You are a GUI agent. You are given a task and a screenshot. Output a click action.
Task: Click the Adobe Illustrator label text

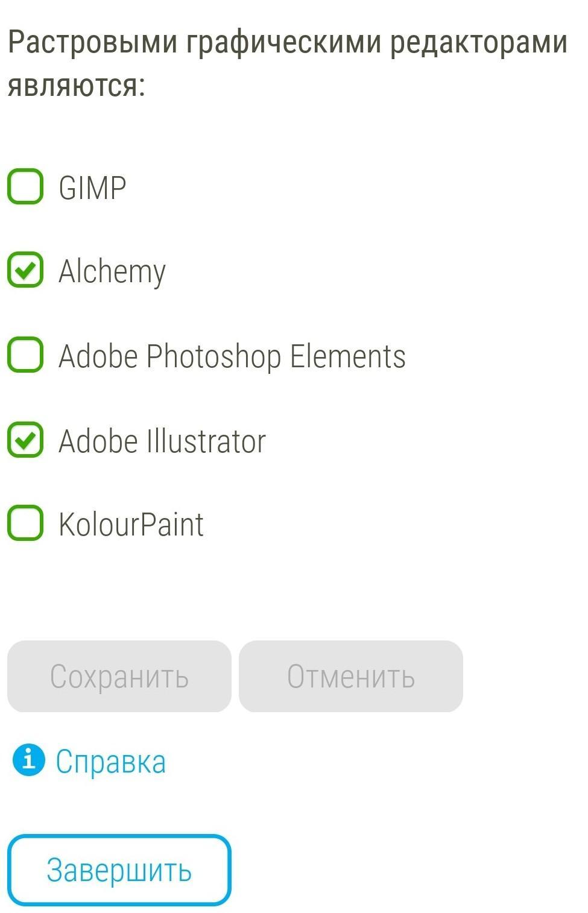pos(162,441)
